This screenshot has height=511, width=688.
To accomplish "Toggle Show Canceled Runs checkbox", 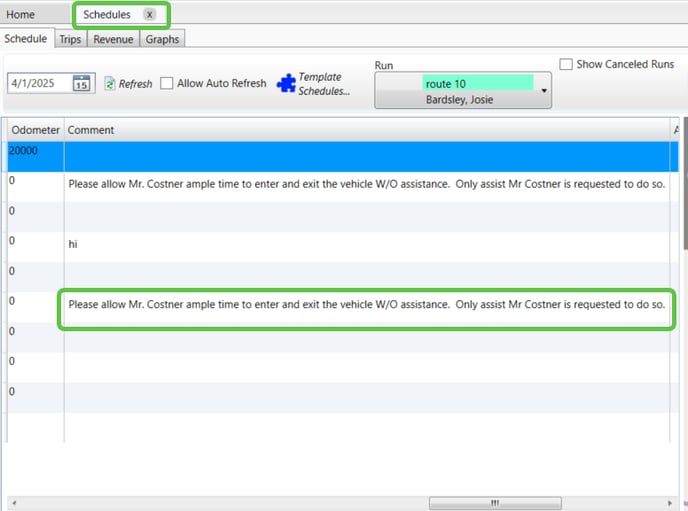I will (566, 64).
